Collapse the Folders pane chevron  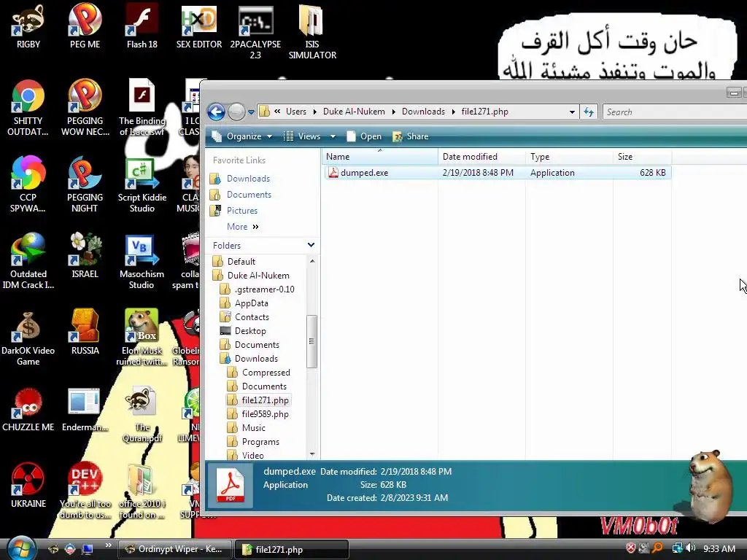[x=311, y=245]
